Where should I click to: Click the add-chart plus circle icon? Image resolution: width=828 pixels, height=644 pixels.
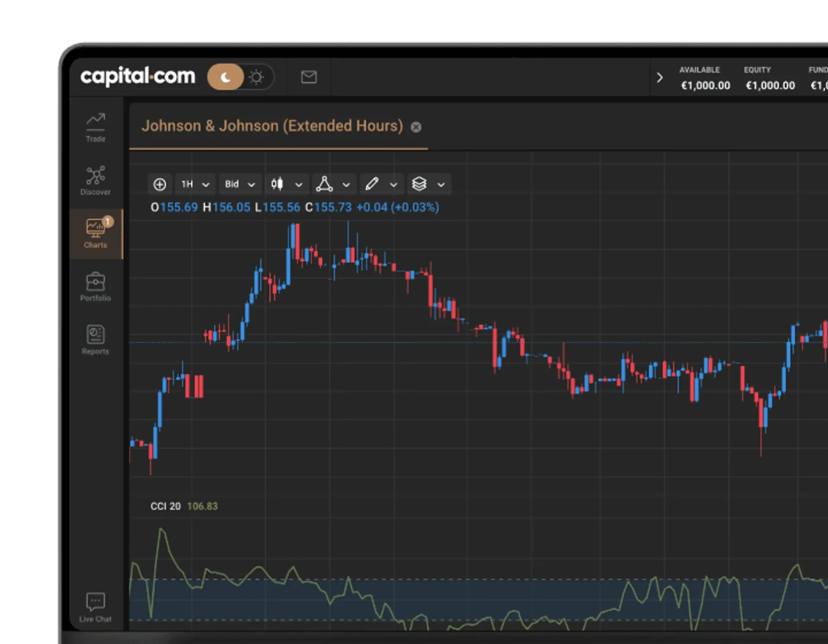[x=160, y=184]
